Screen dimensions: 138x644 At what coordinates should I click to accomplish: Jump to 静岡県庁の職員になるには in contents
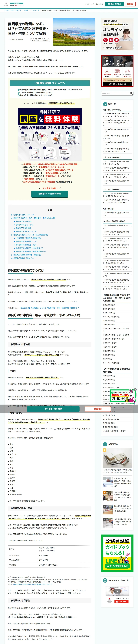[24, 215]
